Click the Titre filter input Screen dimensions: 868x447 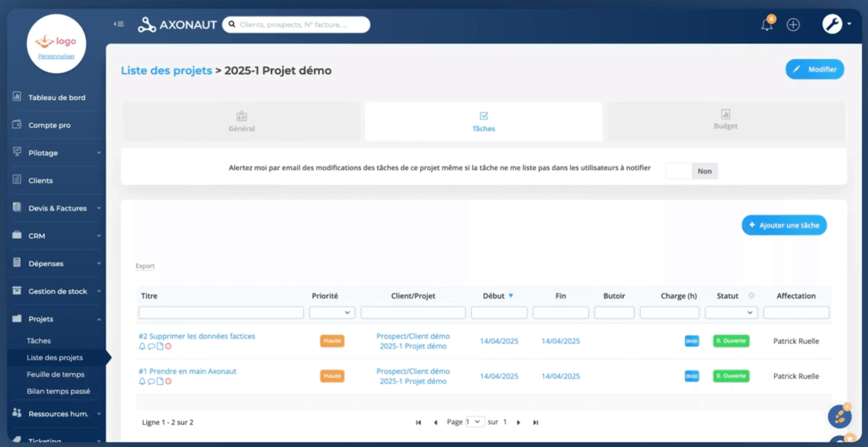[x=221, y=312]
